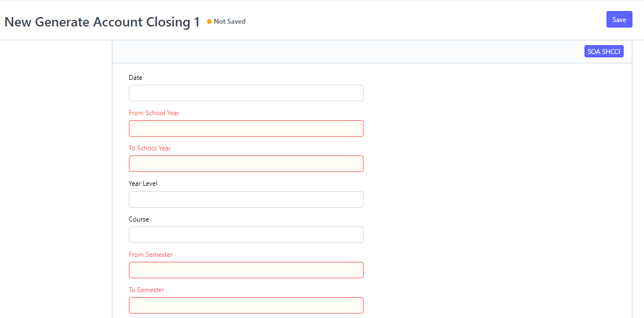644x318 pixels.
Task: Click the red From School Year label
Action: [154, 113]
